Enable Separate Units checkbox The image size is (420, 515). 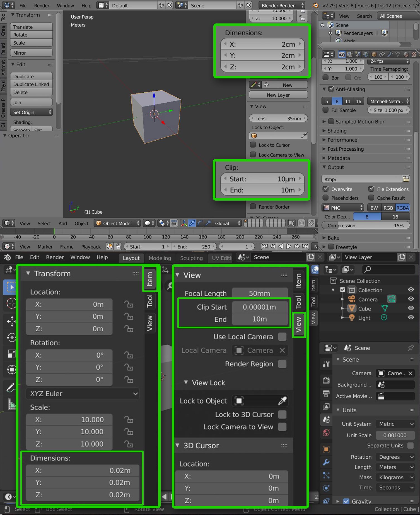[x=411, y=446]
